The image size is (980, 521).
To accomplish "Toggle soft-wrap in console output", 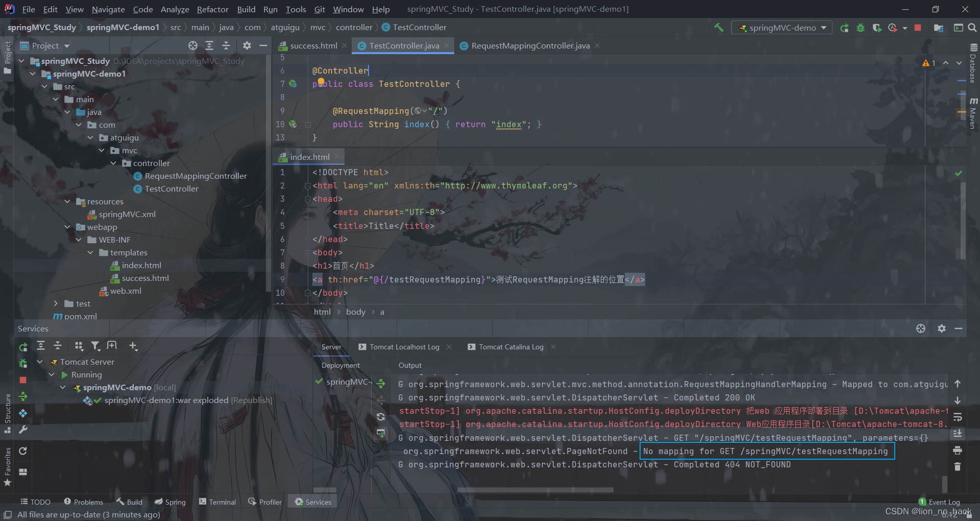I will point(958,417).
